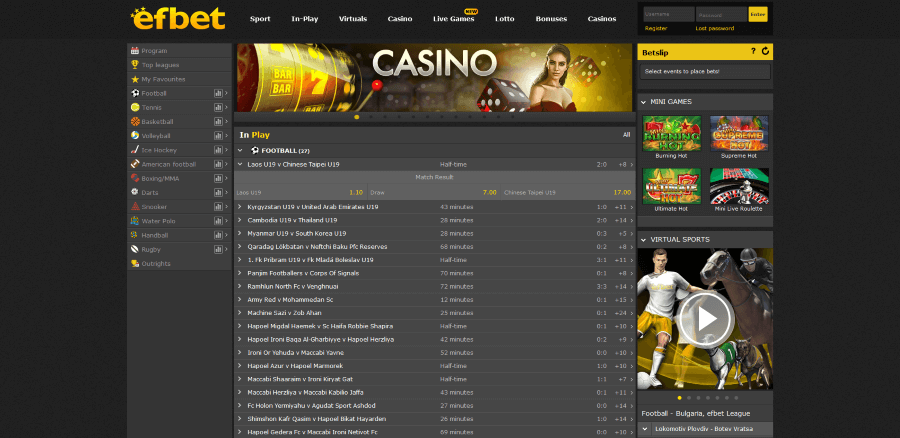Click the Handball icon in sidebar
The height and width of the screenshot is (438, 900).
click(x=135, y=235)
